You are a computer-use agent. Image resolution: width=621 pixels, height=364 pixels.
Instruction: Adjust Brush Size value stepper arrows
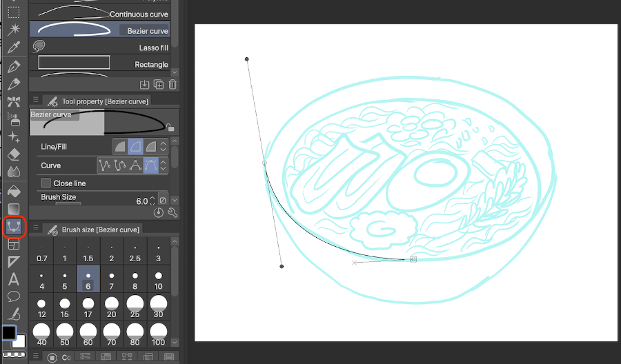pyautogui.click(x=152, y=201)
